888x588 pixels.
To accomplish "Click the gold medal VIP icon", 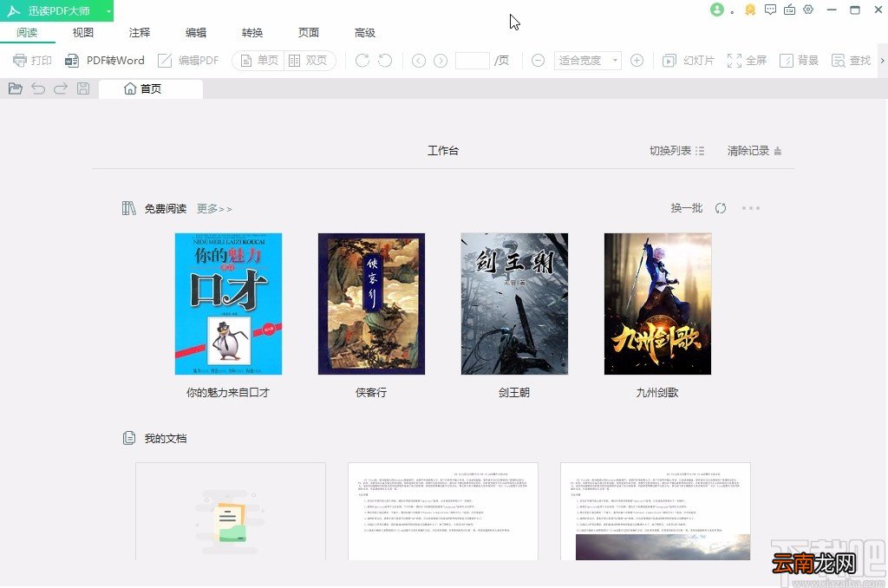I will pyautogui.click(x=750, y=10).
